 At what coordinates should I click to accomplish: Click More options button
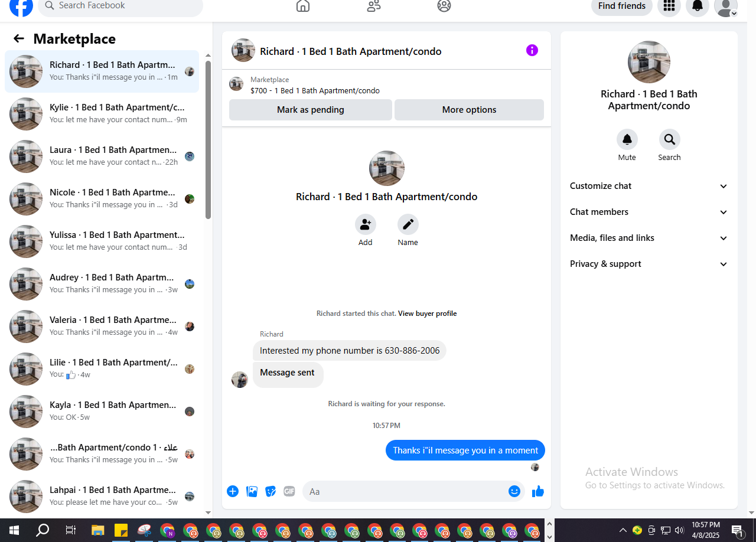pyautogui.click(x=469, y=110)
